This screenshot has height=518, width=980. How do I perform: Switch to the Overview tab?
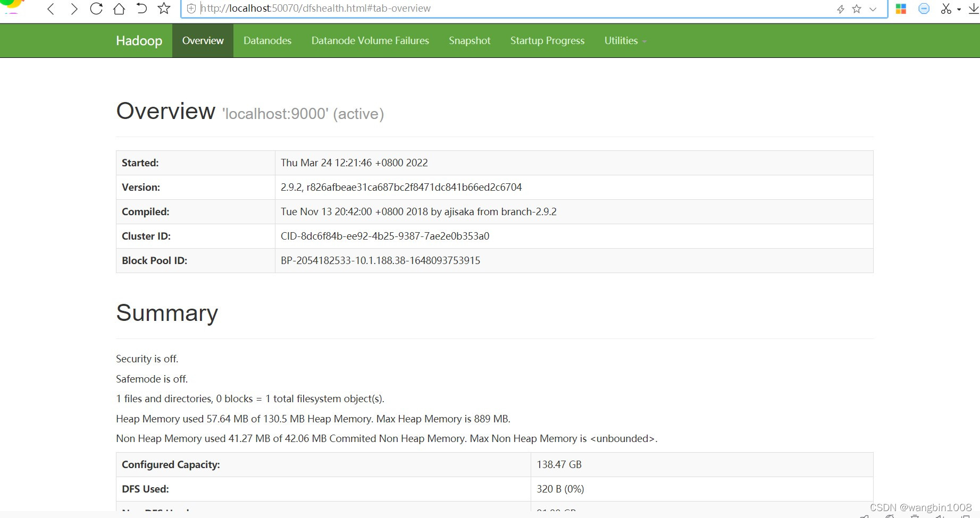[203, 41]
